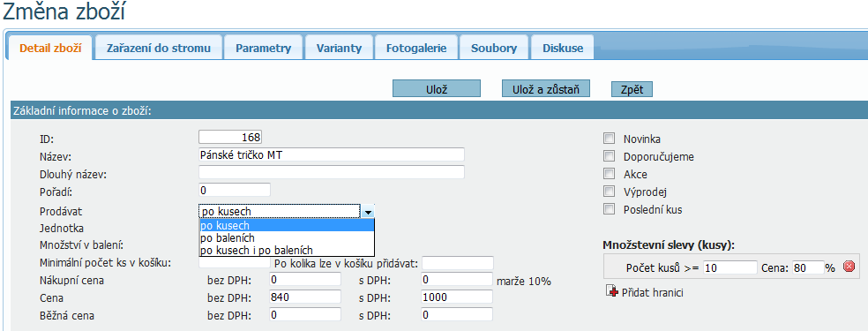This screenshot has width=868, height=331.
Task: Click the 'Jednotka' label
Action: pos(62,228)
